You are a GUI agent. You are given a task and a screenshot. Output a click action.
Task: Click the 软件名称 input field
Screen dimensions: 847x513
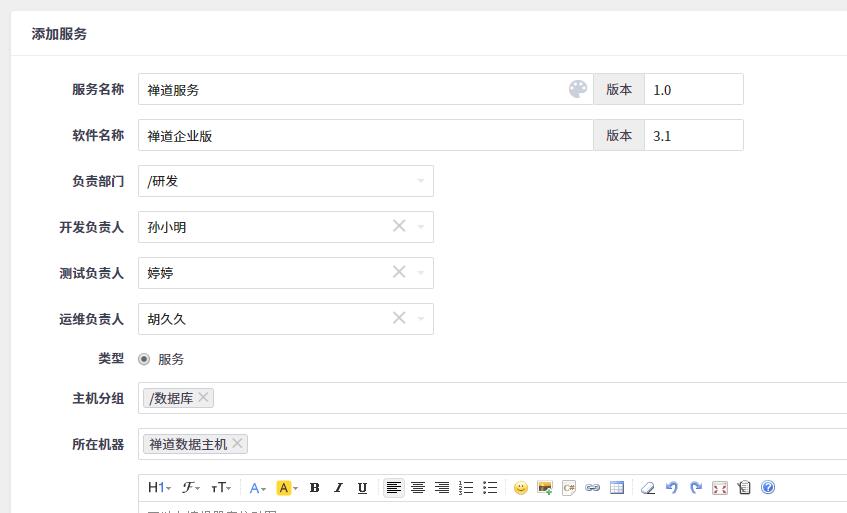366,135
